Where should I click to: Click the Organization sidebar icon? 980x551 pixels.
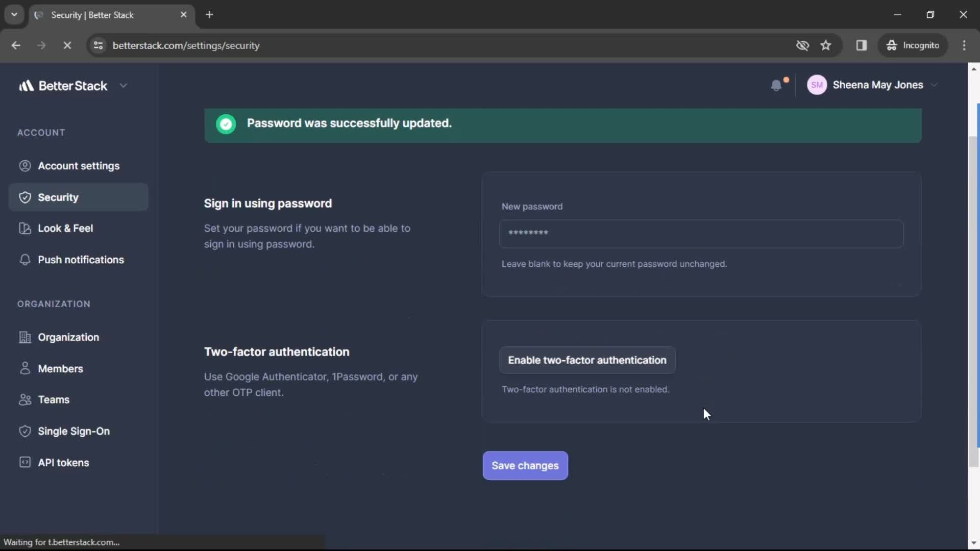tap(23, 336)
